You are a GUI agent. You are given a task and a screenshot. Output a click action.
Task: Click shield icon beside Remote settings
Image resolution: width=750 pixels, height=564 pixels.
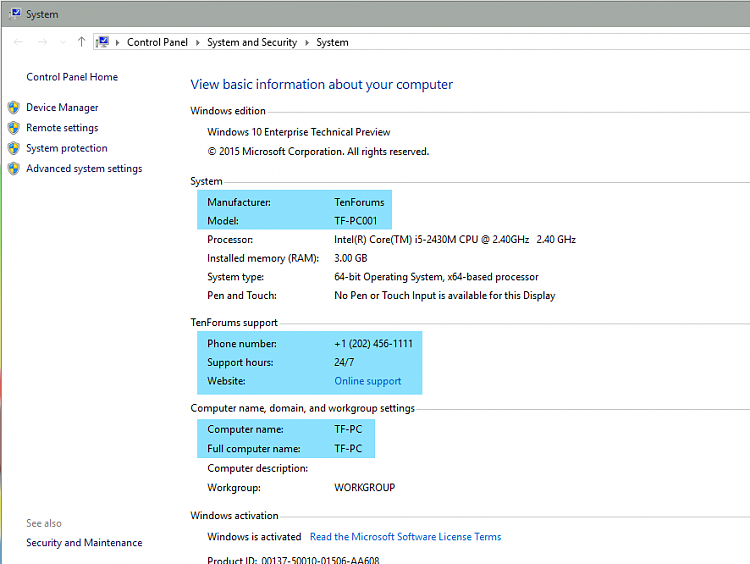tap(14, 128)
